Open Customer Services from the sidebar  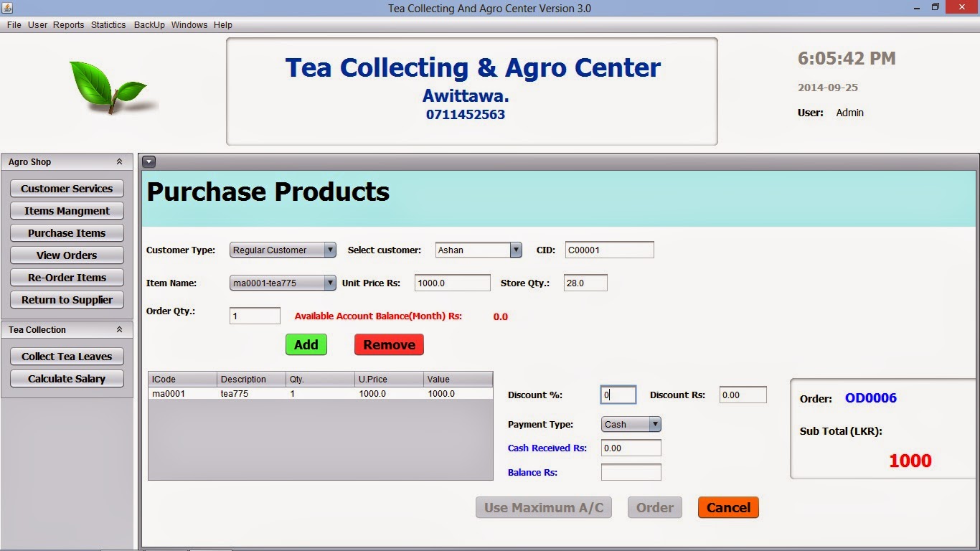(67, 188)
